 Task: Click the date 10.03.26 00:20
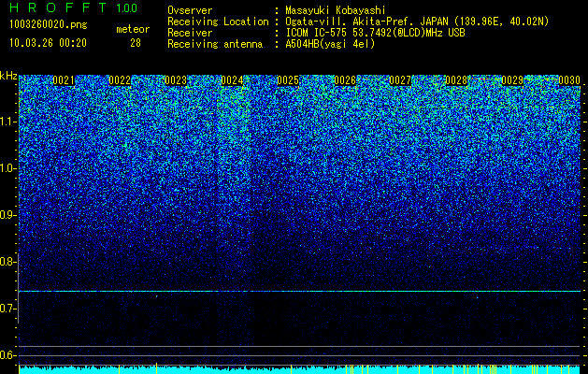tap(48, 42)
